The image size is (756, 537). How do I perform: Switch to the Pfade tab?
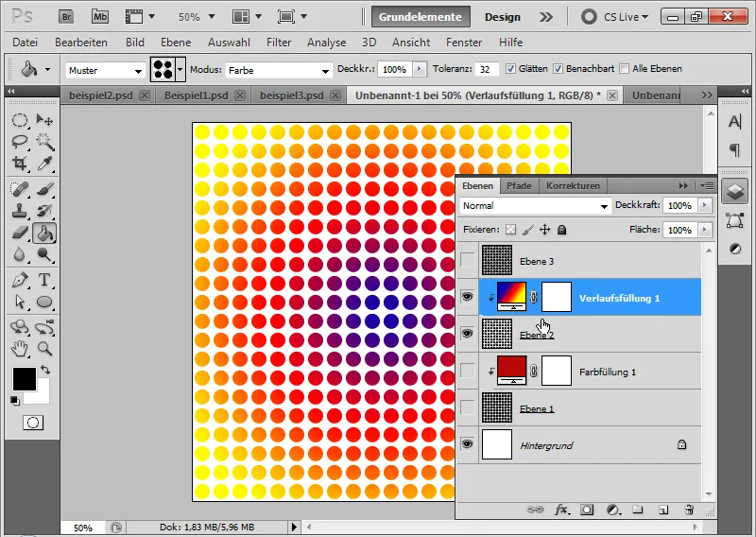pyautogui.click(x=519, y=185)
